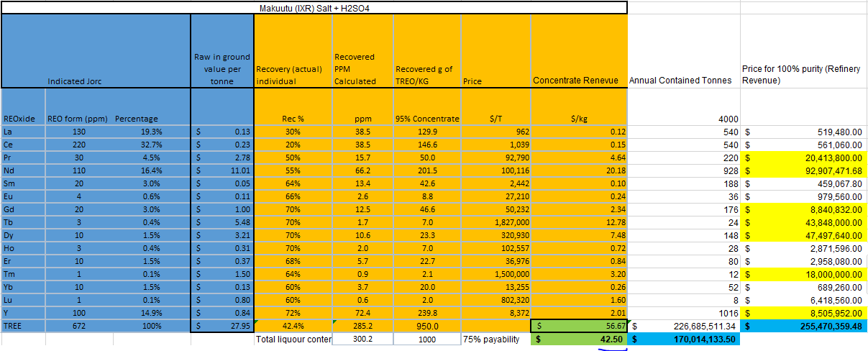
Task: Select the TREE recovery 42.4% cell
Action: [x=293, y=327]
